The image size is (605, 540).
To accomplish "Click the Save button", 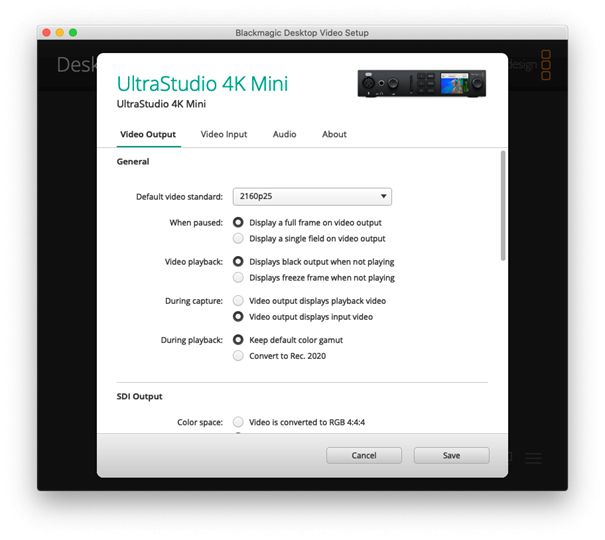I will click(451, 456).
